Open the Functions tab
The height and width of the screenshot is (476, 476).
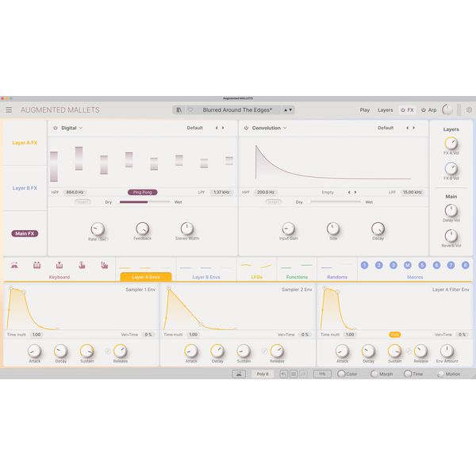click(x=297, y=277)
